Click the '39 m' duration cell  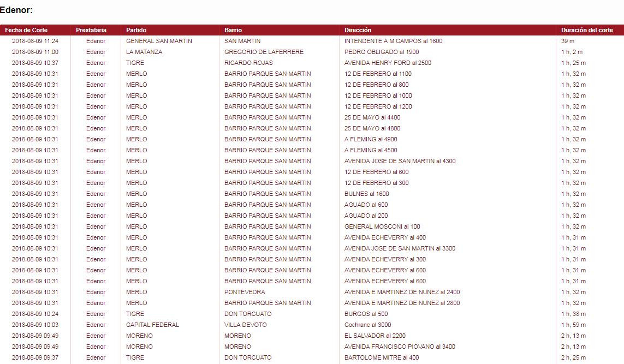pyautogui.click(x=567, y=41)
